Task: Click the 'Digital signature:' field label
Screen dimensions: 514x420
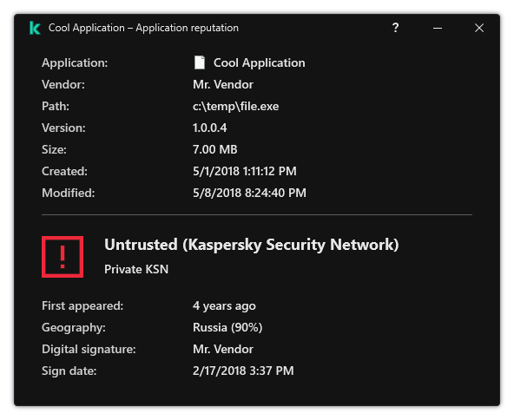Action: point(89,349)
